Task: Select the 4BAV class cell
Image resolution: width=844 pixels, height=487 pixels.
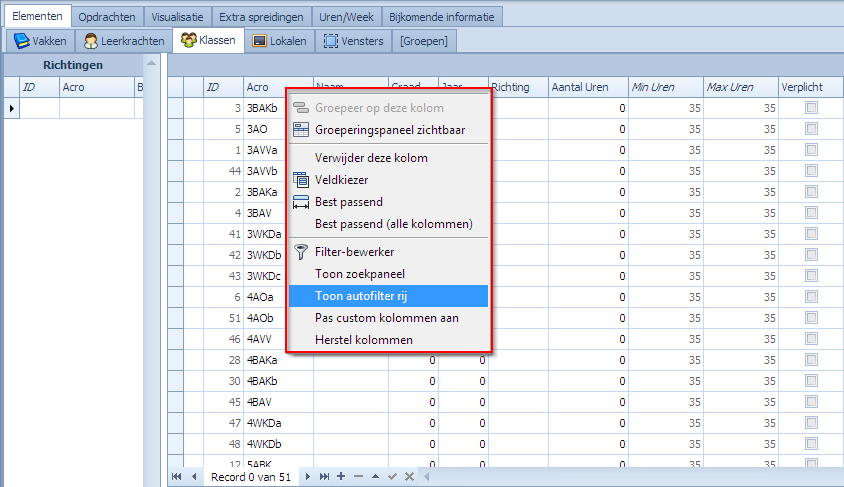Action: tap(278, 402)
